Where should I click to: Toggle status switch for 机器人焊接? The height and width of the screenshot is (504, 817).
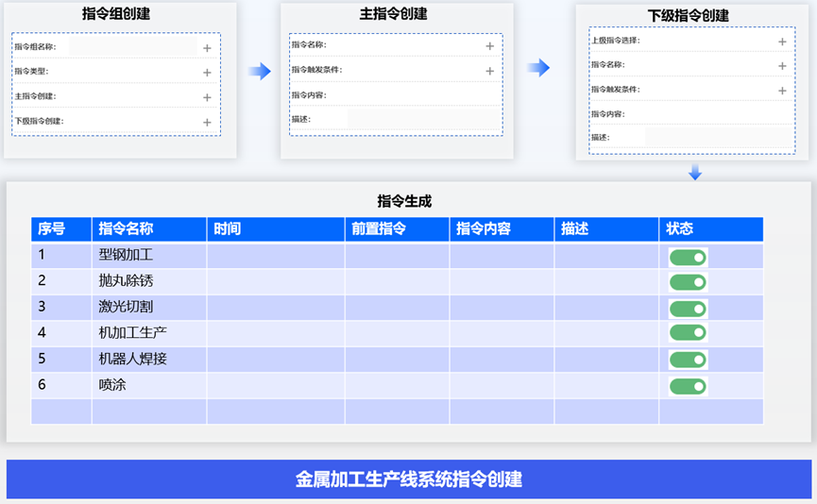[x=688, y=360]
